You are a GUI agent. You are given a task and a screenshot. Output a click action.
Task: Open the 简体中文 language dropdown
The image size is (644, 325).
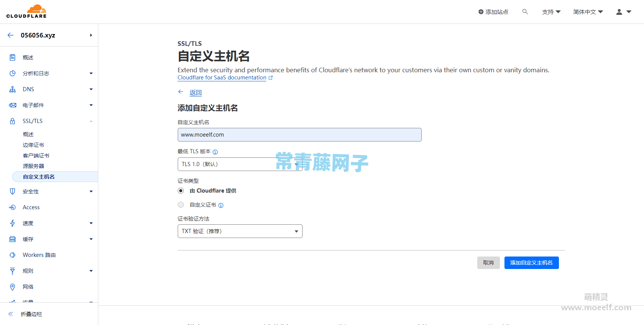[588, 12]
